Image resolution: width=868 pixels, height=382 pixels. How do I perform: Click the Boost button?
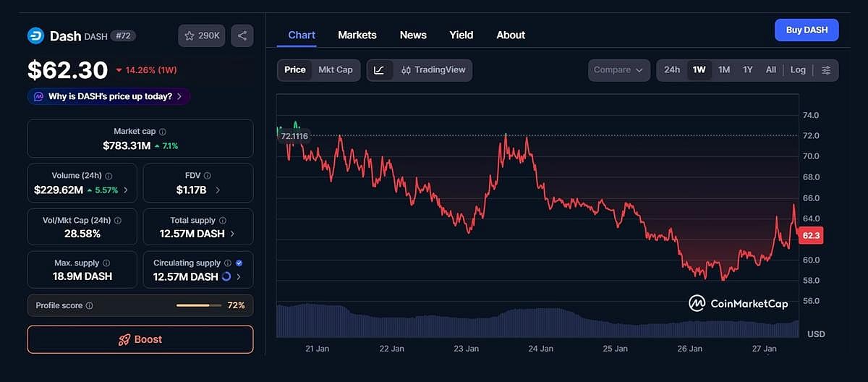(140, 339)
